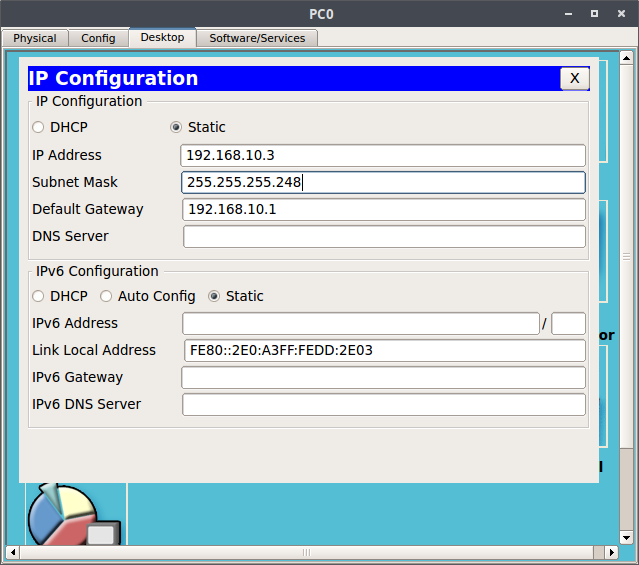The width and height of the screenshot is (639, 565).
Task: Click the IP Address field
Action: pos(383,155)
